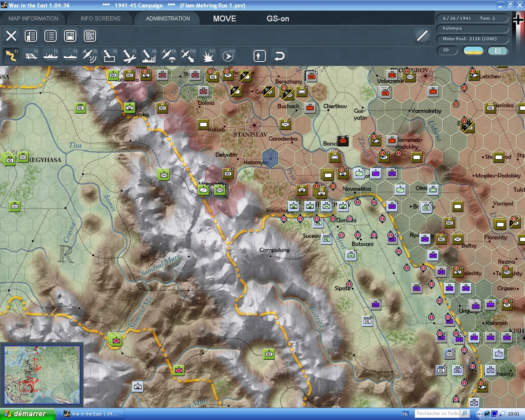Click the grid map icon in toolbar

coord(90,36)
